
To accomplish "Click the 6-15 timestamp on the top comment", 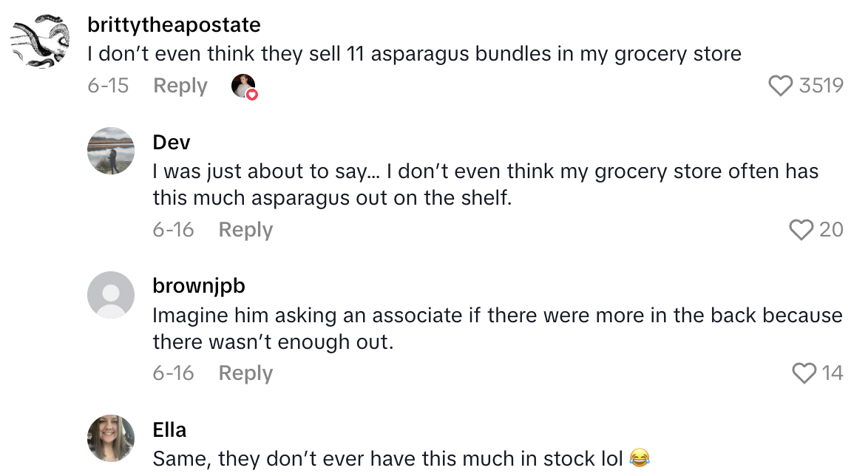I will point(108,86).
